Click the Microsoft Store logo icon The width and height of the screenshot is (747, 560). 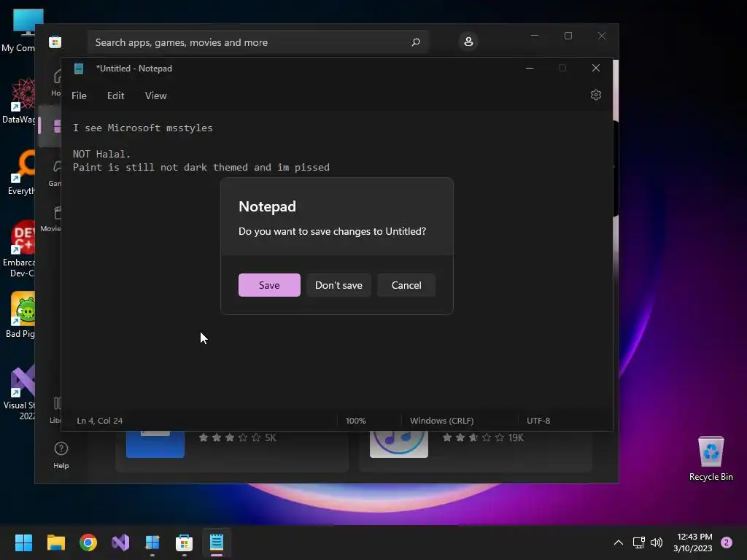(x=55, y=42)
